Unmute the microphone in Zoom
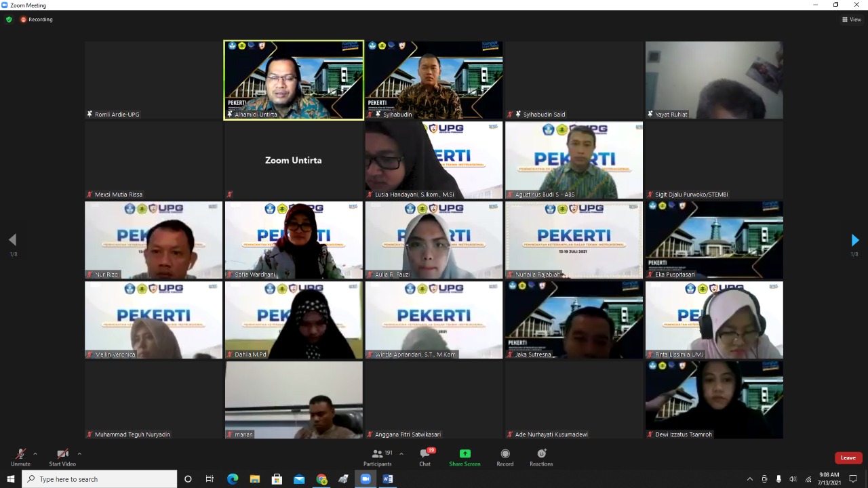 [20, 457]
